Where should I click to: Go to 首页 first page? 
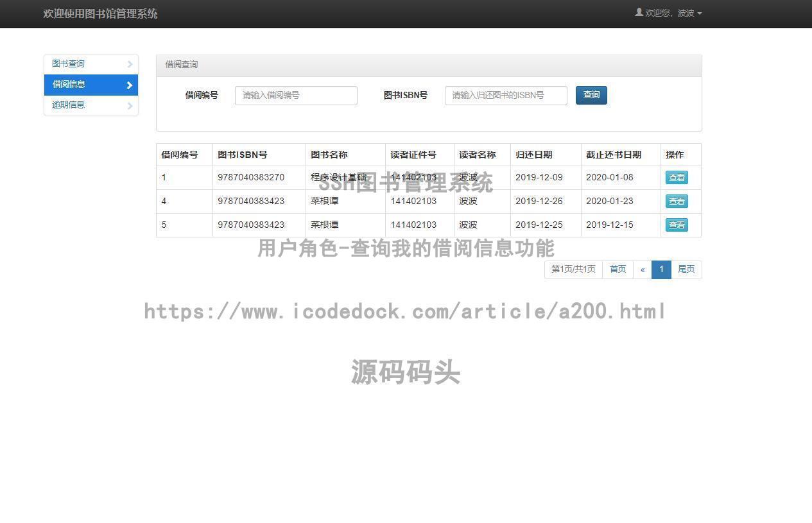coord(618,270)
